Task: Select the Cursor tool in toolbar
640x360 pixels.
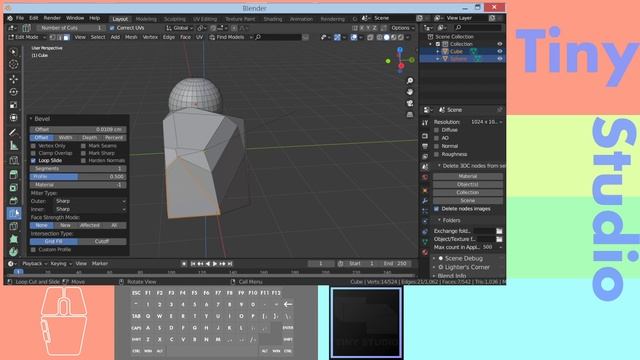Action: (x=13, y=64)
